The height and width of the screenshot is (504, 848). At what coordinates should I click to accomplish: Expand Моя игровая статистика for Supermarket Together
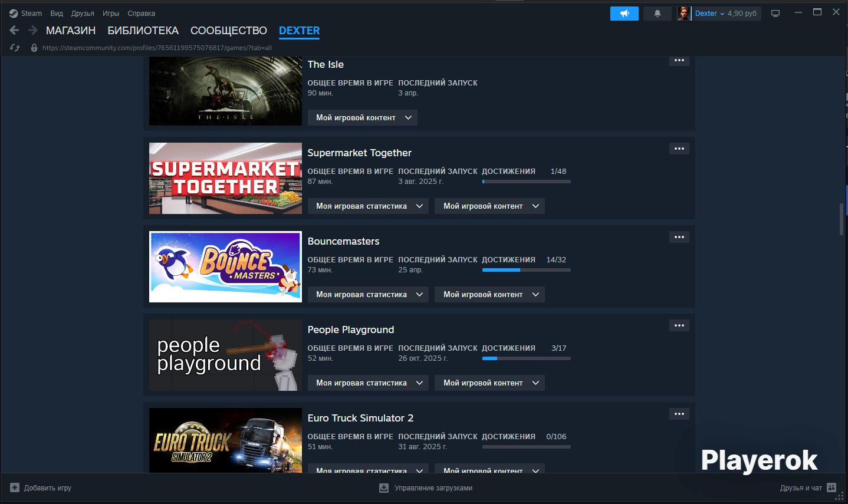tap(368, 206)
